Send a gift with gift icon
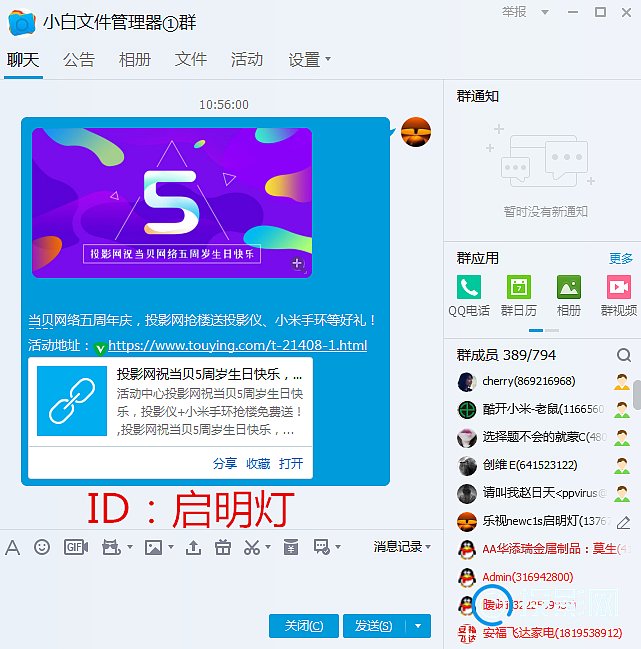This screenshot has width=641, height=649. pos(223,547)
